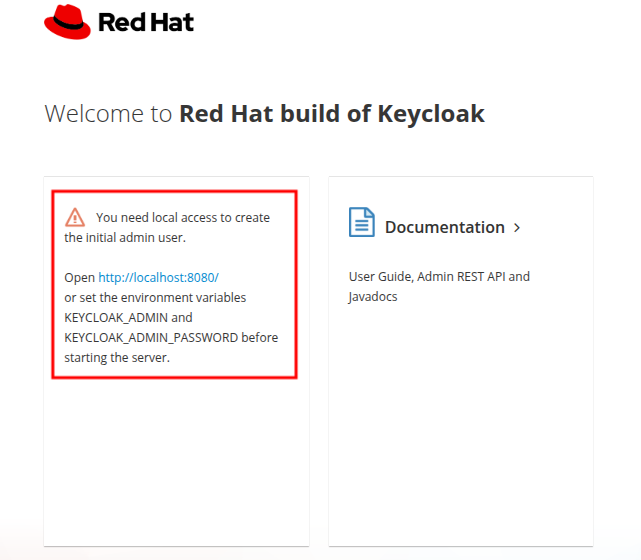Click the "the initial admin user." text line
This screenshot has height=560, width=641.
pyautogui.click(x=125, y=237)
